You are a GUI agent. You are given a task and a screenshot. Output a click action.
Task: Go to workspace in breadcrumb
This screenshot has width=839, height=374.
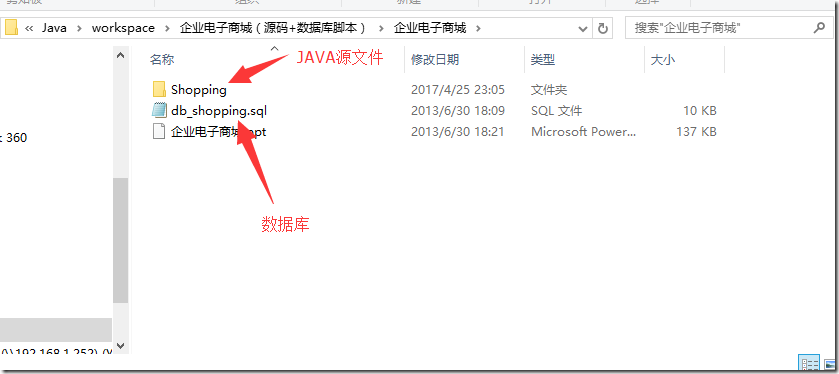click(123, 28)
